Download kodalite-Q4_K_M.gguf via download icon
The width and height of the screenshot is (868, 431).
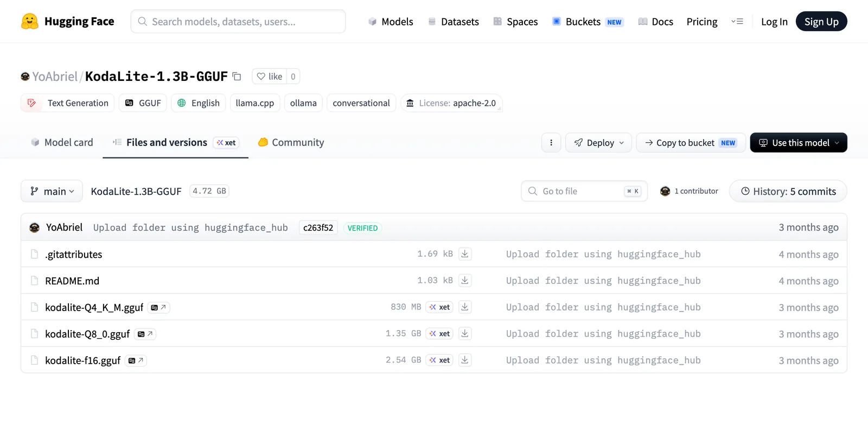(x=465, y=307)
